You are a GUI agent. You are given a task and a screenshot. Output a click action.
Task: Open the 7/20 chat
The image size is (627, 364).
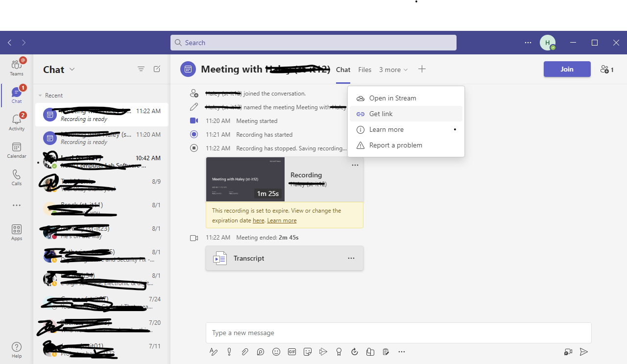102,326
